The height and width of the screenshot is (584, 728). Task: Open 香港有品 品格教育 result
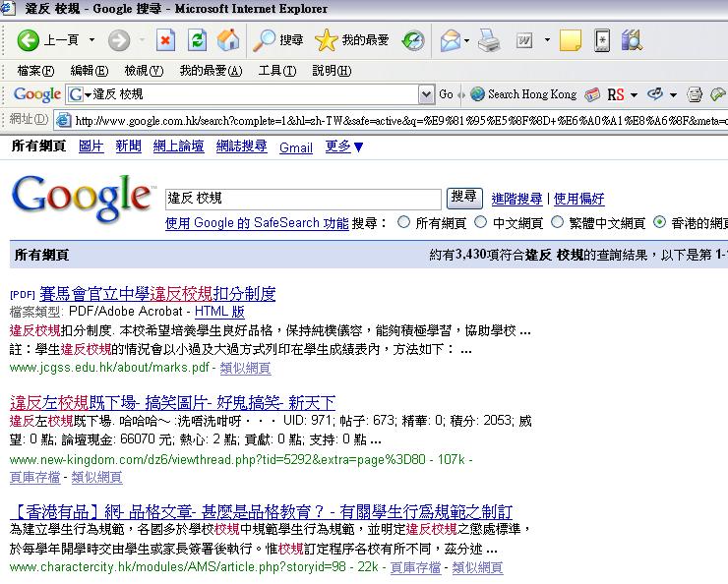tap(261, 512)
